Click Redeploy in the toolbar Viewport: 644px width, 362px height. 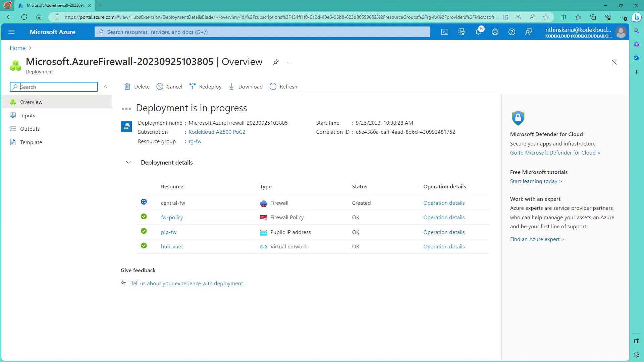click(205, 87)
